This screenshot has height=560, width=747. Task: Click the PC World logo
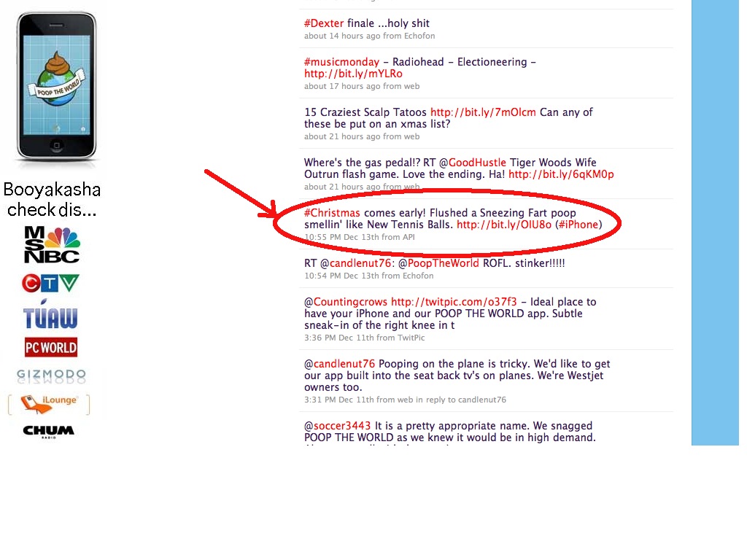point(51,348)
